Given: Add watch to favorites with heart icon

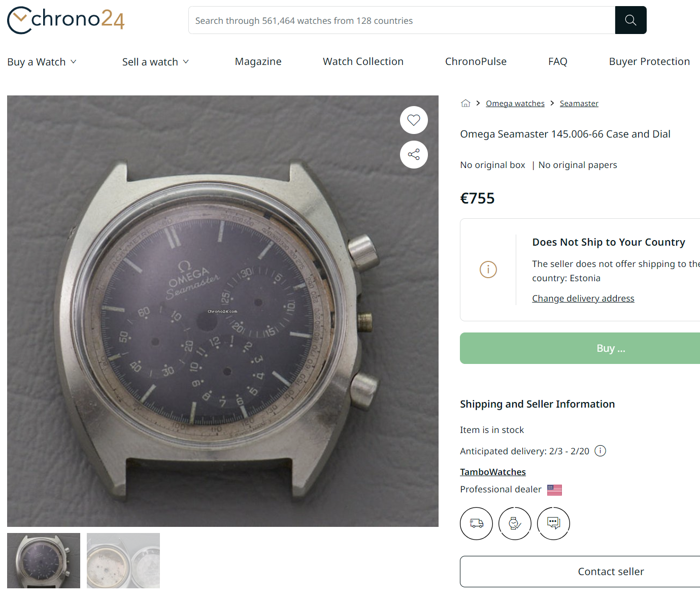Looking at the screenshot, I should pyautogui.click(x=414, y=120).
